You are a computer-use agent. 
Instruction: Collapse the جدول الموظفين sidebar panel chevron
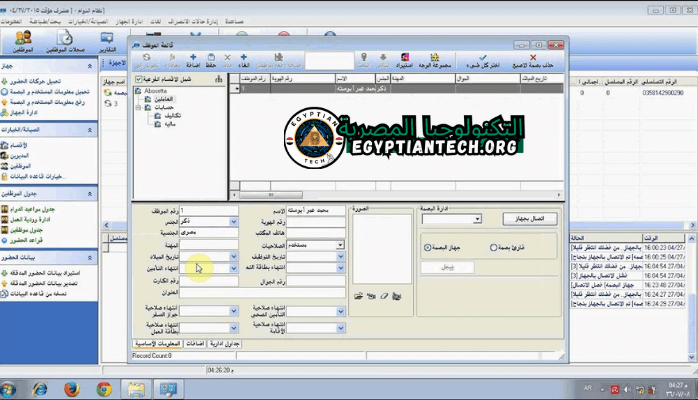[x=90, y=194]
